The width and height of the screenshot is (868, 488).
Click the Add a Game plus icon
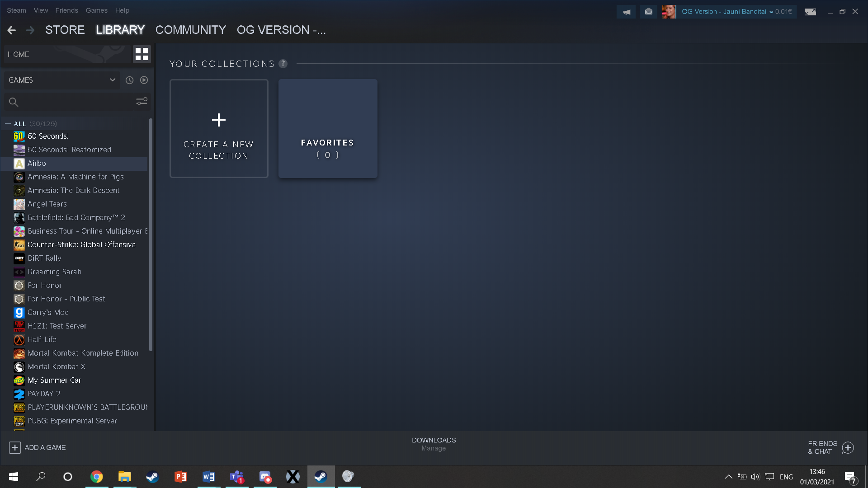tap(15, 447)
